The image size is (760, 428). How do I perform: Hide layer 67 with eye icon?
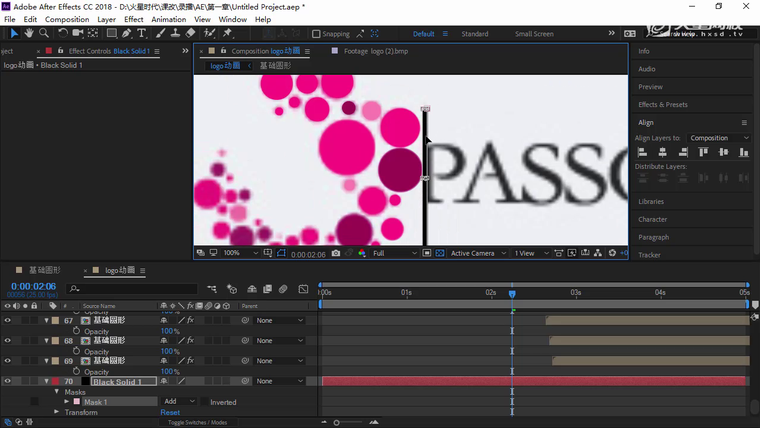[x=7, y=321]
